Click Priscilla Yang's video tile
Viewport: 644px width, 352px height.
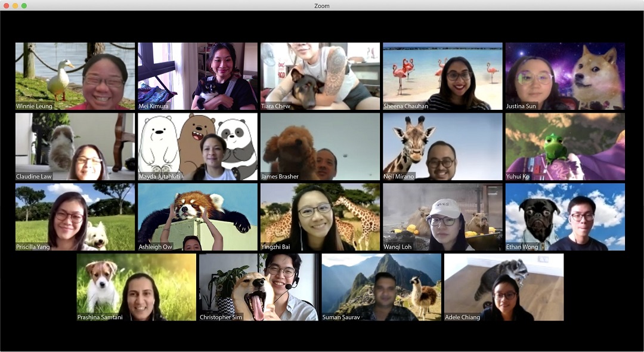75,217
